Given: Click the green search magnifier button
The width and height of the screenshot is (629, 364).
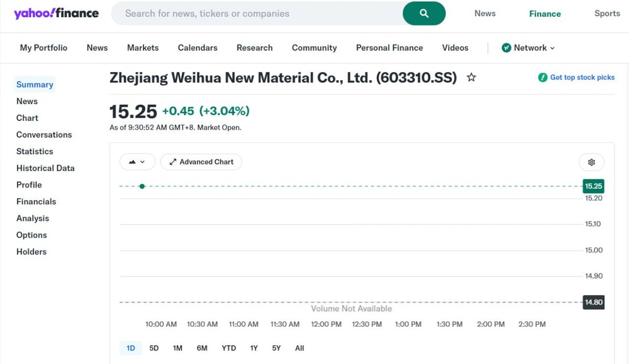Looking at the screenshot, I should [x=424, y=14].
